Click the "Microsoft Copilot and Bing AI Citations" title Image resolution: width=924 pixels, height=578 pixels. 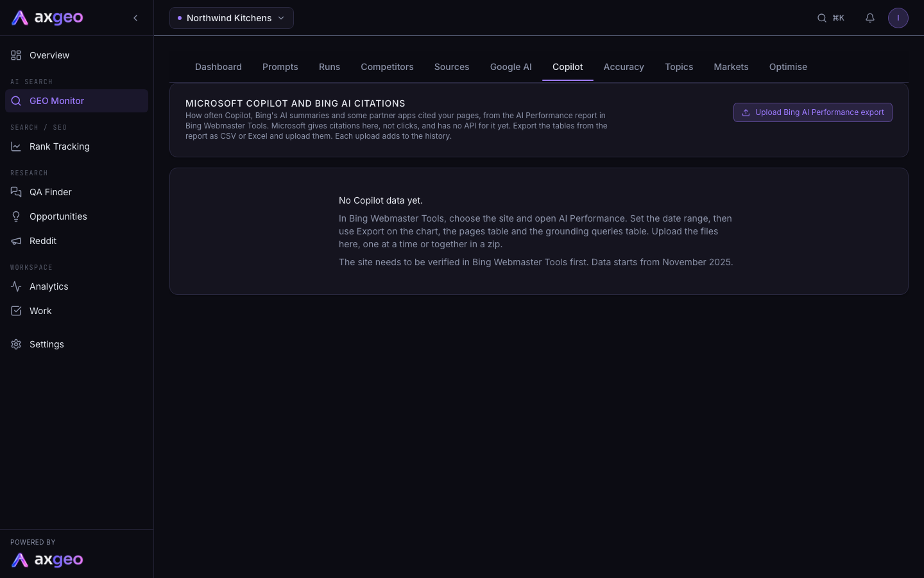pos(295,103)
